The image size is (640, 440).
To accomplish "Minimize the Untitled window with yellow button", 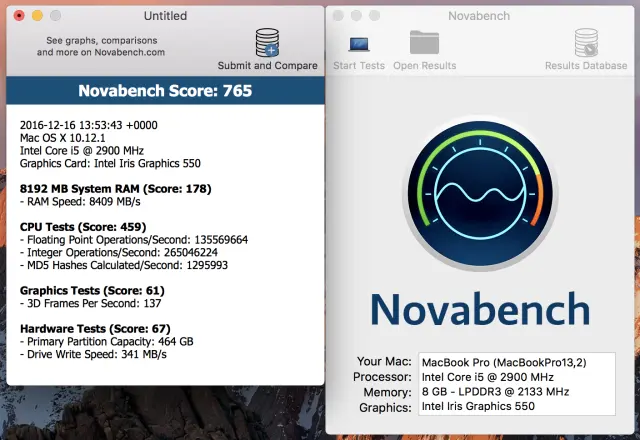I will 37,16.
